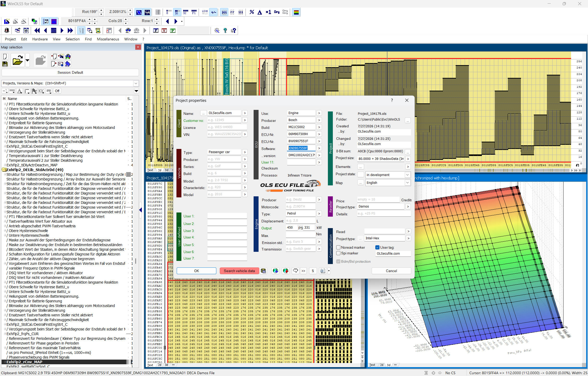Select the 32 Bit display mode icon
588x376 pixels.
coord(185,12)
